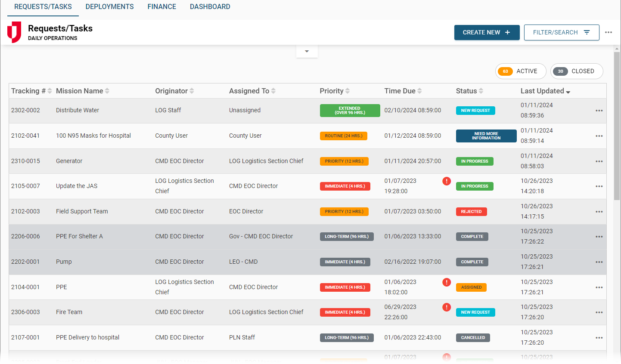Click the CREATE NEW button
621x364 pixels.
tap(487, 32)
